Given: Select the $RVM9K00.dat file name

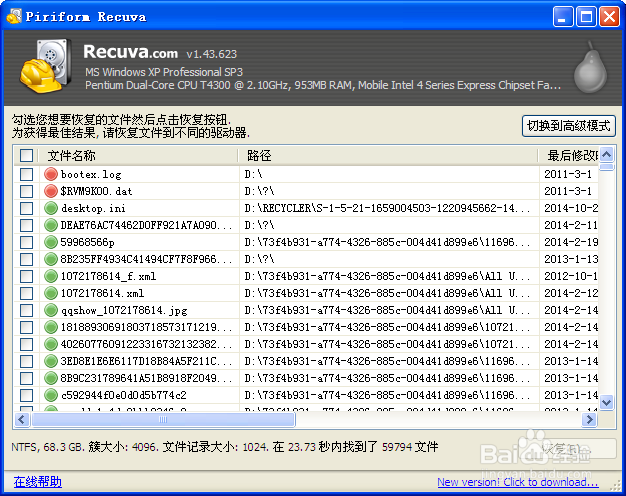Looking at the screenshot, I should click(x=96, y=191).
